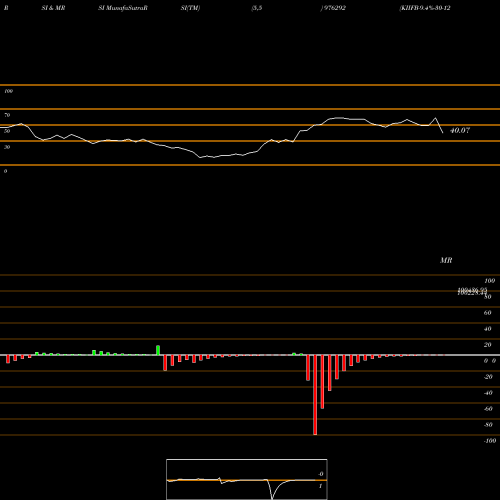The image size is (500, 500).
Task: Click the MR axis label -60
Action: [x=488, y=409]
